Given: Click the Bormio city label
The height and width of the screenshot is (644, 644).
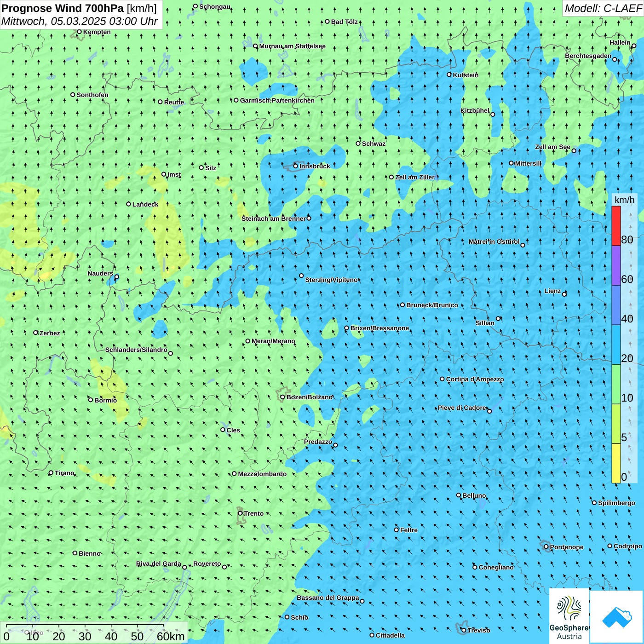Looking at the screenshot, I should coord(105,400).
